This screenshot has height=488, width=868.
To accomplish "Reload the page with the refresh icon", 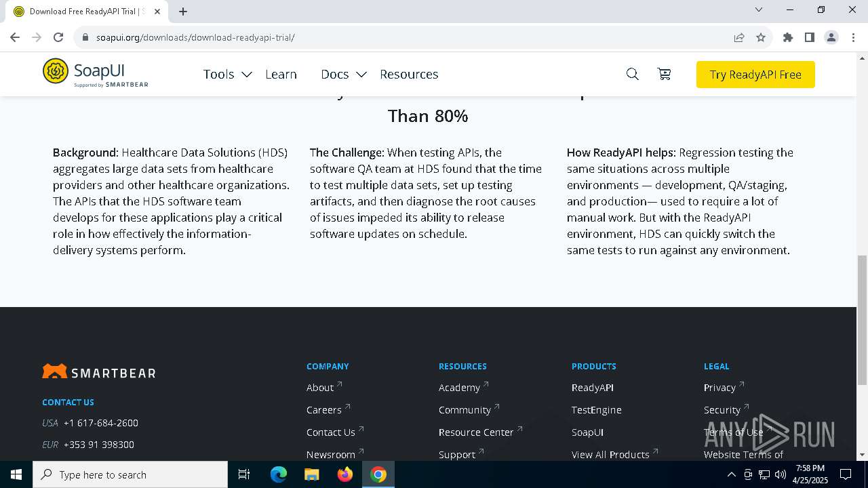I will click(x=58, y=37).
